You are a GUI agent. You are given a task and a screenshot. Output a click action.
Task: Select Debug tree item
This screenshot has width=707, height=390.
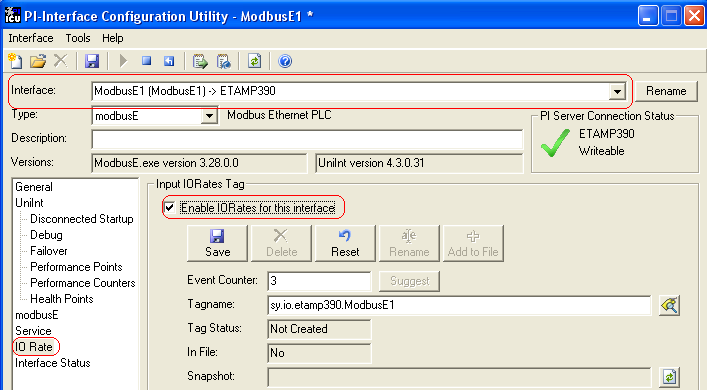[46, 235]
